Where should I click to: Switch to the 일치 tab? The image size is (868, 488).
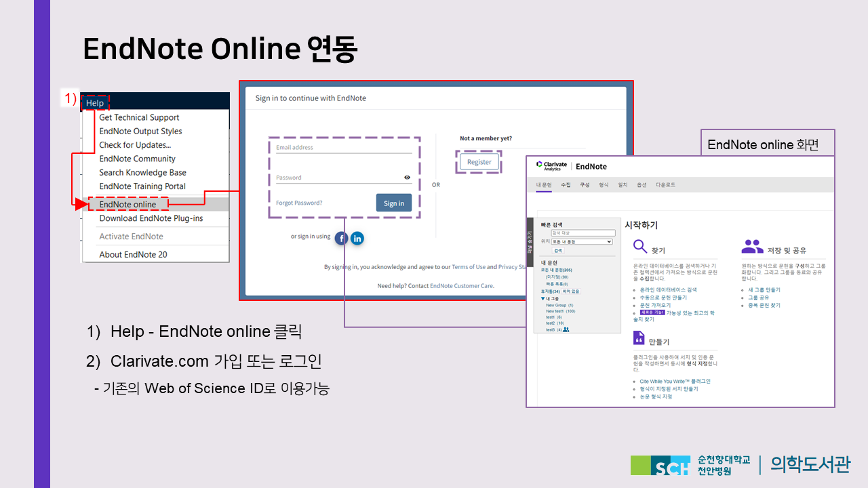[x=623, y=185]
